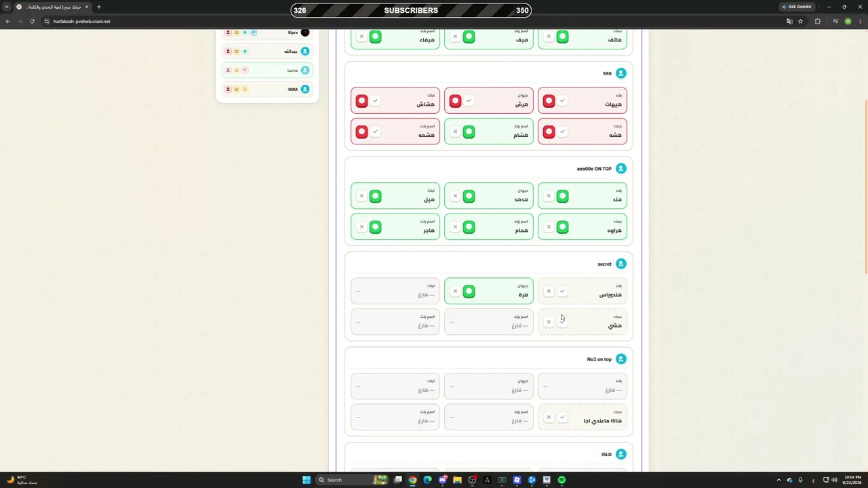
Task: Open File Explorer from the taskbar
Action: 457,480
